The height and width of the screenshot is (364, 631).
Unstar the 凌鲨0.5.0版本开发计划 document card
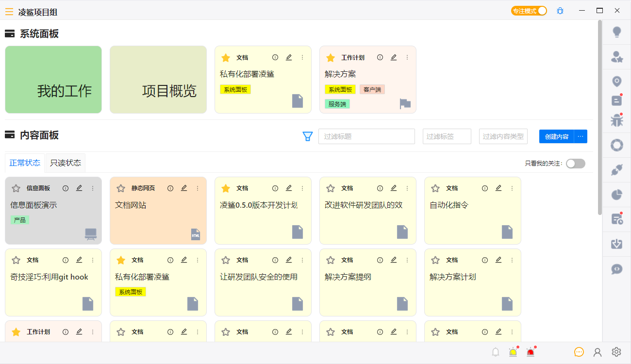coord(226,188)
